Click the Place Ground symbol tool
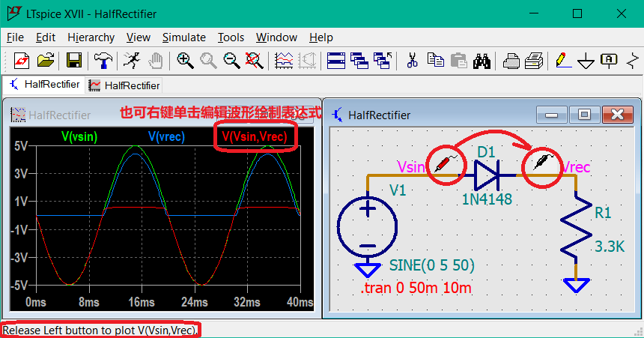The height and width of the screenshot is (338, 644). tap(586, 61)
